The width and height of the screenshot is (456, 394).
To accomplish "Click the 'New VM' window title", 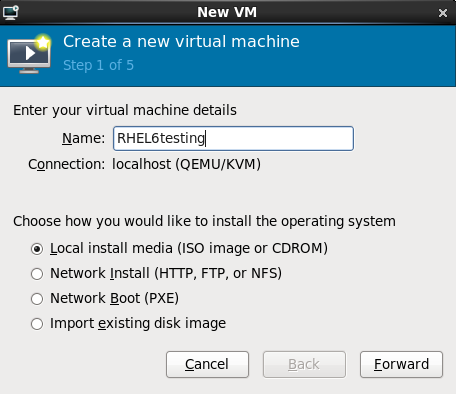I will coord(227,13).
